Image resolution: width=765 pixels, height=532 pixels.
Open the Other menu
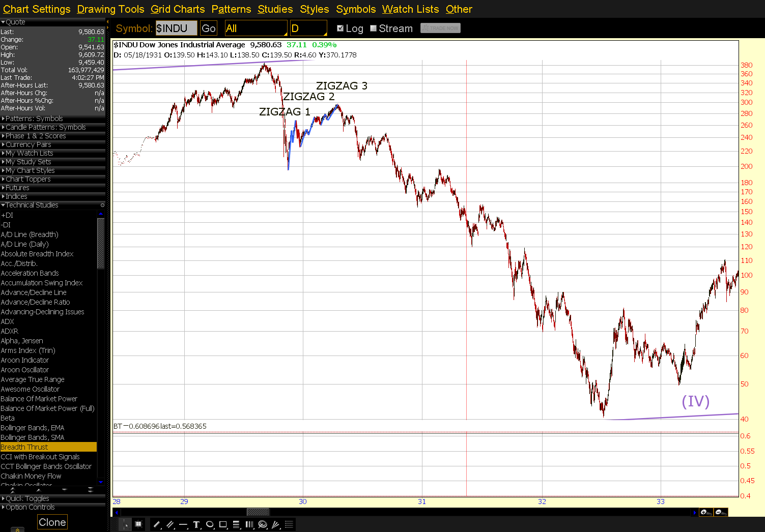[459, 9]
